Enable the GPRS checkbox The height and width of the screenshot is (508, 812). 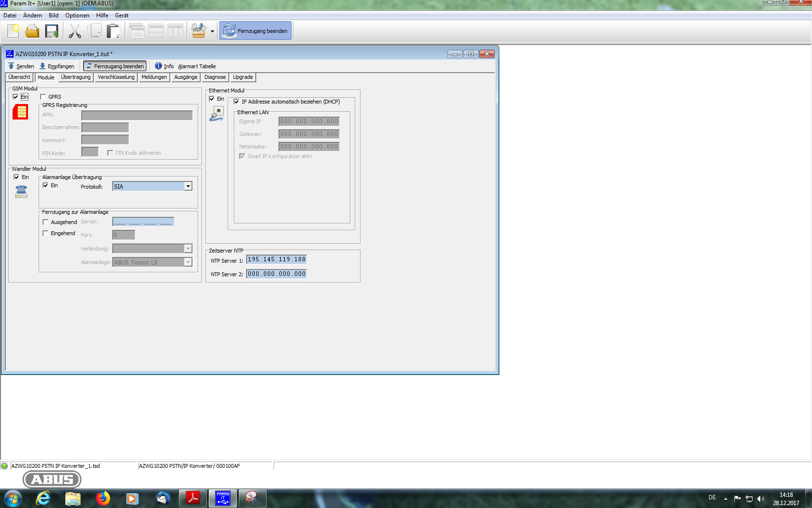click(x=43, y=97)
